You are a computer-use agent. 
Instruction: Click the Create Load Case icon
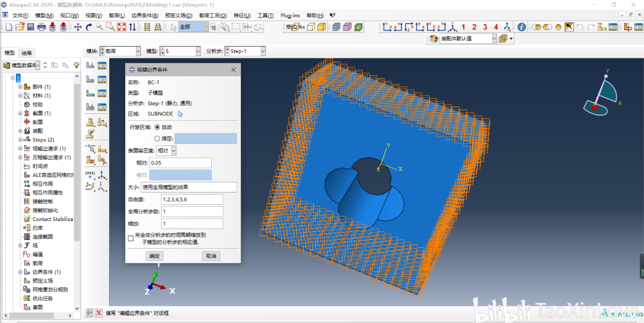tap(90, 107)
